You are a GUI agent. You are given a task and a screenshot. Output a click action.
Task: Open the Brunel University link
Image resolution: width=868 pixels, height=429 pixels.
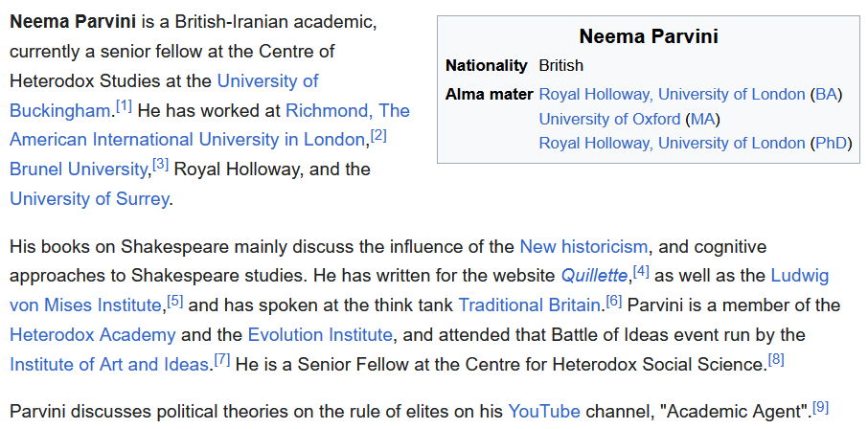tap(79, 169)
